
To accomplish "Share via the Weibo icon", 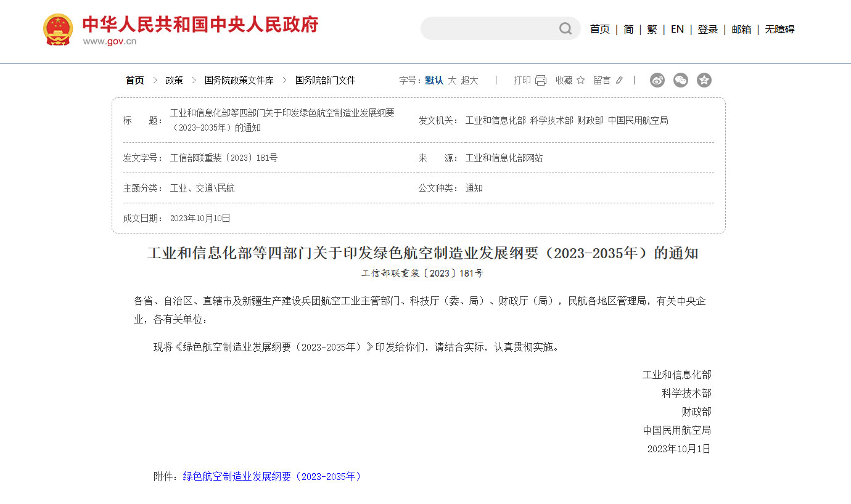I will click(x=657, y=80).
